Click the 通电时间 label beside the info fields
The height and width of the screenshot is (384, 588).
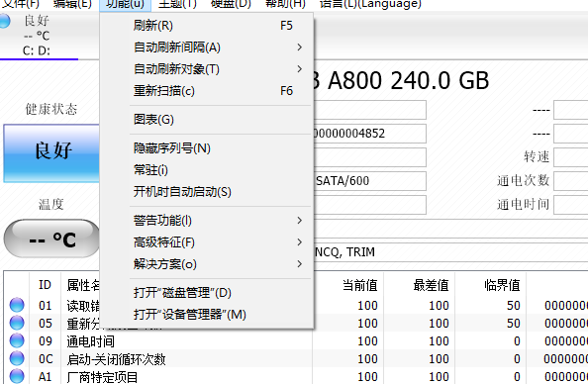(x=523, y=205)
